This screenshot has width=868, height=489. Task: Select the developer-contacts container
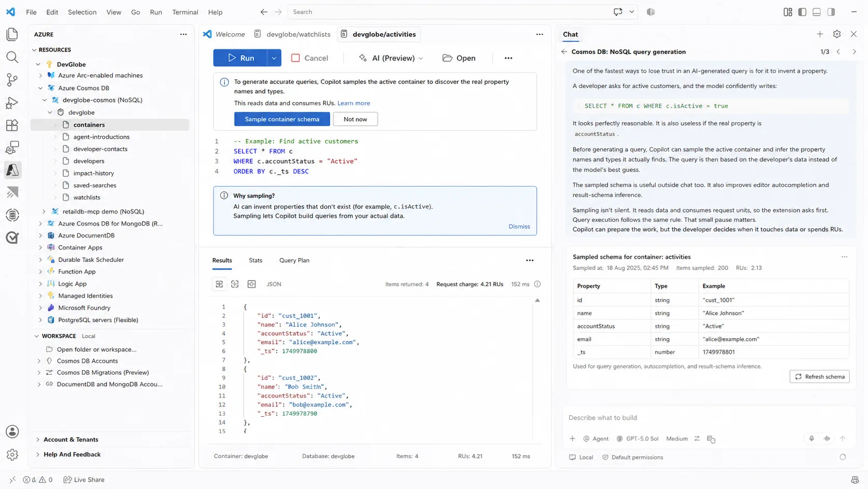pyautogui.click(x=100, y=149)
